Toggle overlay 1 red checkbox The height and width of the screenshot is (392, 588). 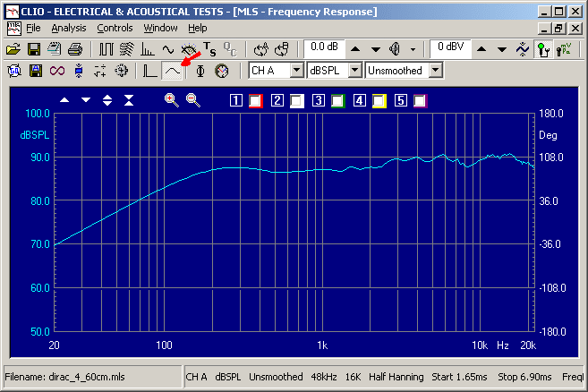click(x=254, y=100)
